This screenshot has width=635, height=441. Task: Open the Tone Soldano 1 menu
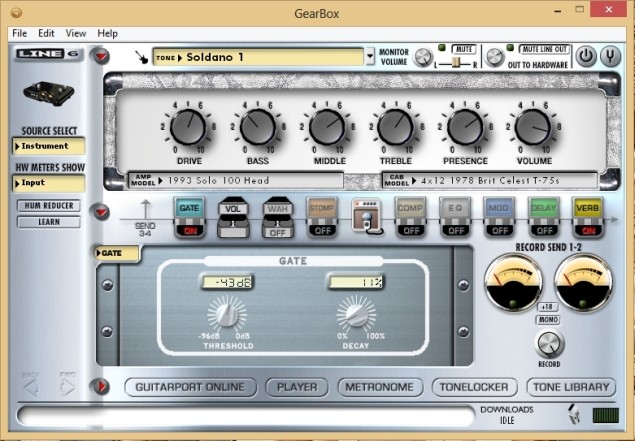tap(258, 57)
